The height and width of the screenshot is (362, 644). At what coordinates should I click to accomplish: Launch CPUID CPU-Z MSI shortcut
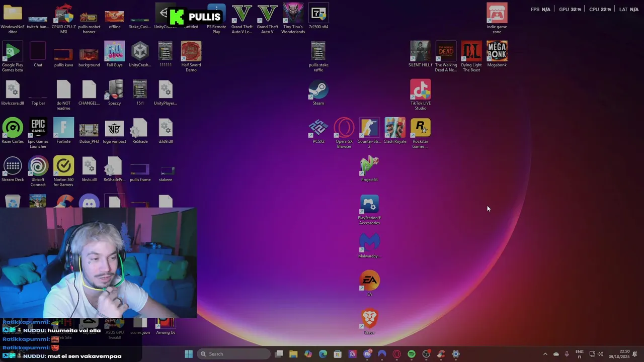click(63, 18)
